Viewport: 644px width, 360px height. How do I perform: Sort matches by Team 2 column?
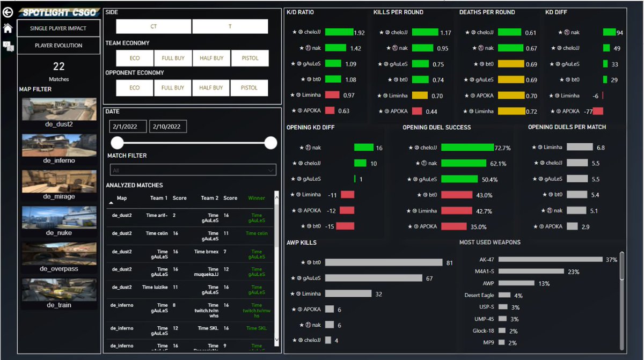(209, 198)
